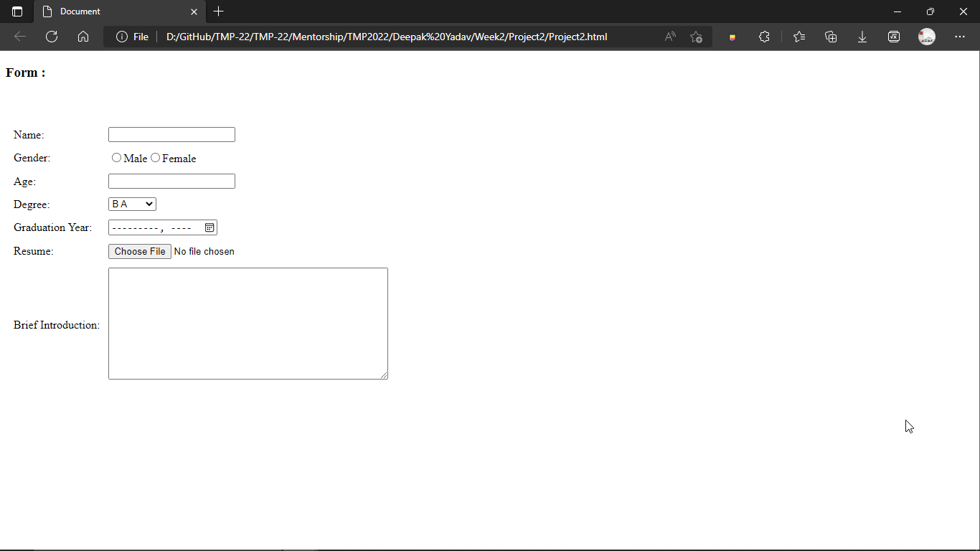Click the Brief Introduction textarea resize handle

(384, 375)
